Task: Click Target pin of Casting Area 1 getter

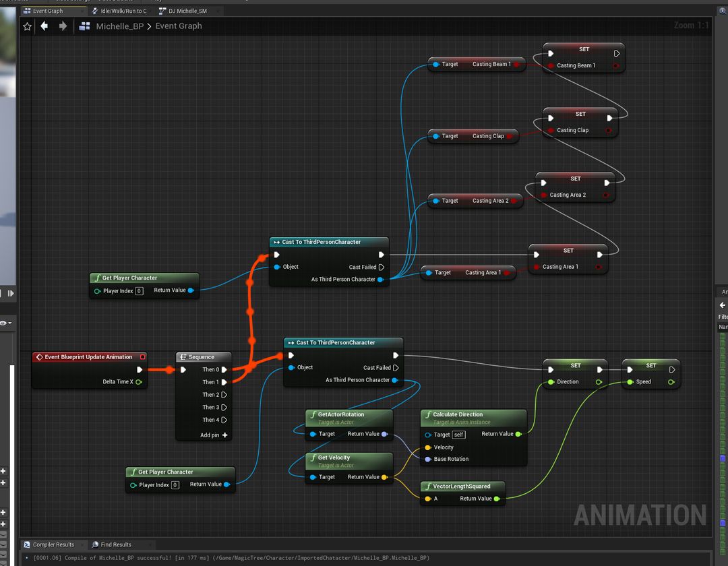Action: [x=429, y=273]
